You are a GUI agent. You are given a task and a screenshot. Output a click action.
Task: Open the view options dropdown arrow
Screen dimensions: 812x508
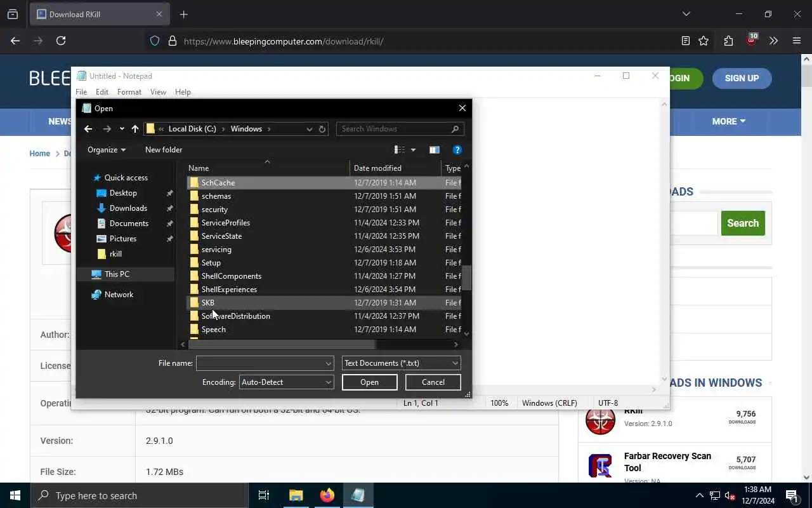tap(413, 150)
